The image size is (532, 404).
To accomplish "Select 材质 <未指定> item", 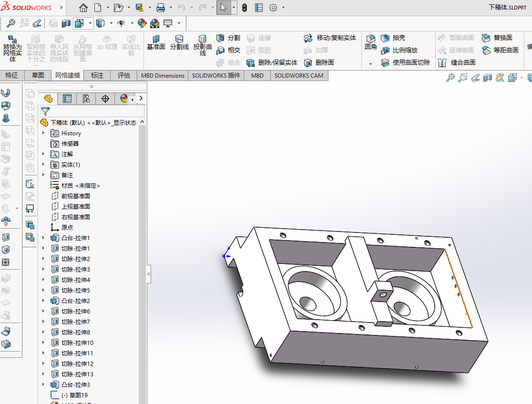I will click(x=75, y=185).
